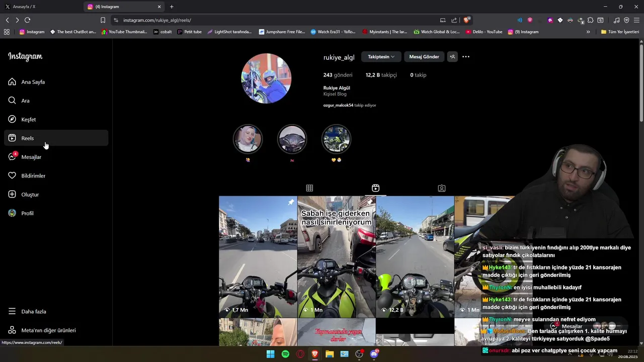Image resolution: width=644 pixels, height=362 pixels.
Task: Open Opera browser from the taskbar
Action: (x=300, y=354)
